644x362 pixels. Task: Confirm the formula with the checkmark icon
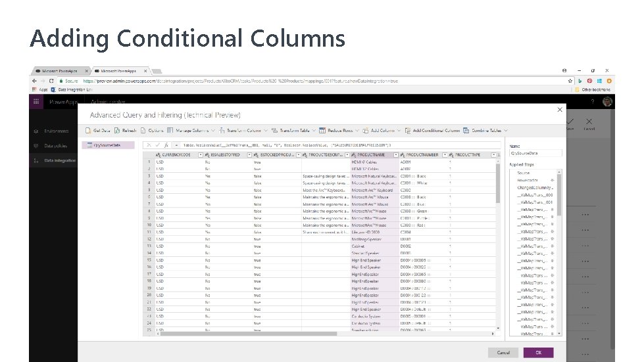(x=158, y=145)
